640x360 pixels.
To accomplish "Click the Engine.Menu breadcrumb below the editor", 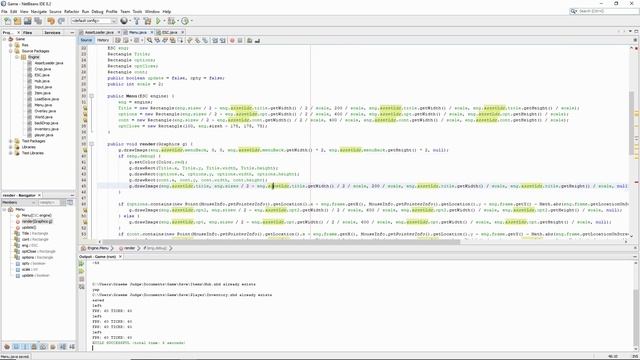I will coord(98,248).
